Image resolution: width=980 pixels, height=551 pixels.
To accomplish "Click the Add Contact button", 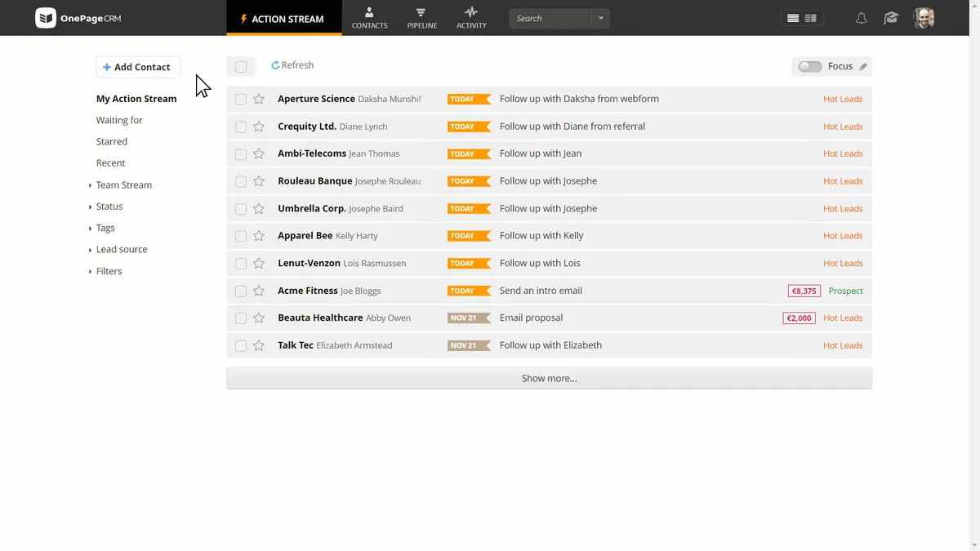I will tap(138, 67).
